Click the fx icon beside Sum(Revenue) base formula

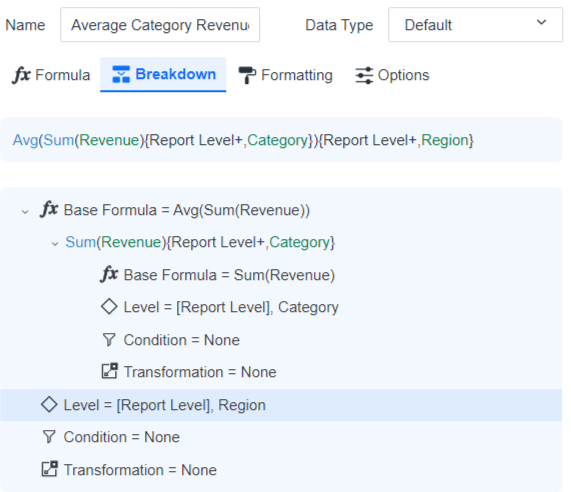109,274
